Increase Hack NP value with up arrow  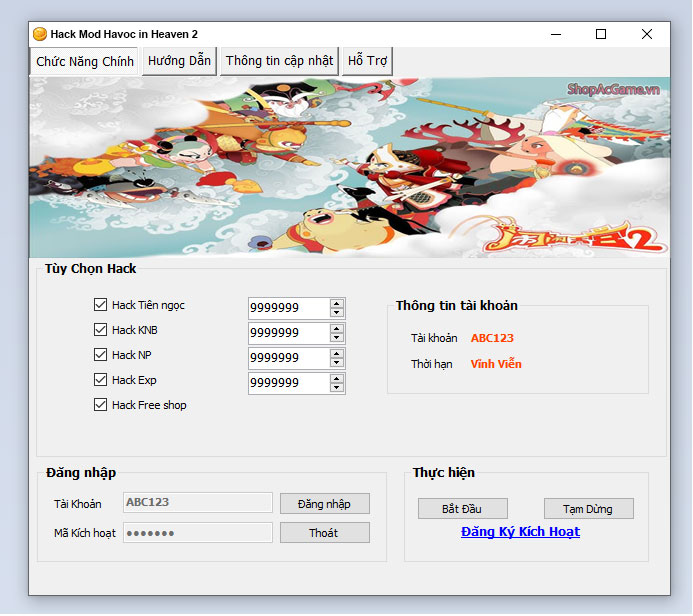[337, 354]
